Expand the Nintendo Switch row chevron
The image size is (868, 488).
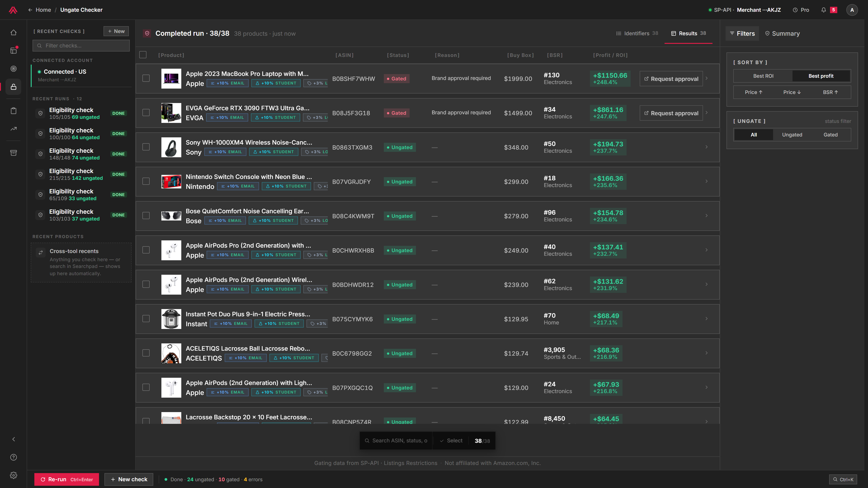click(x=707, y=181)
